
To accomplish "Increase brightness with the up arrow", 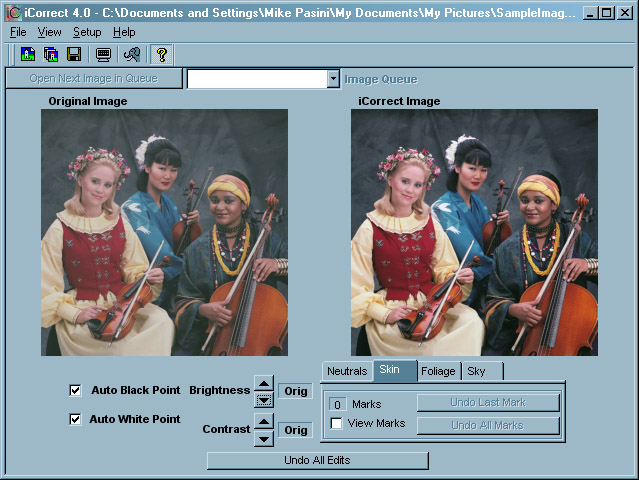I will [x=264, y=383].
